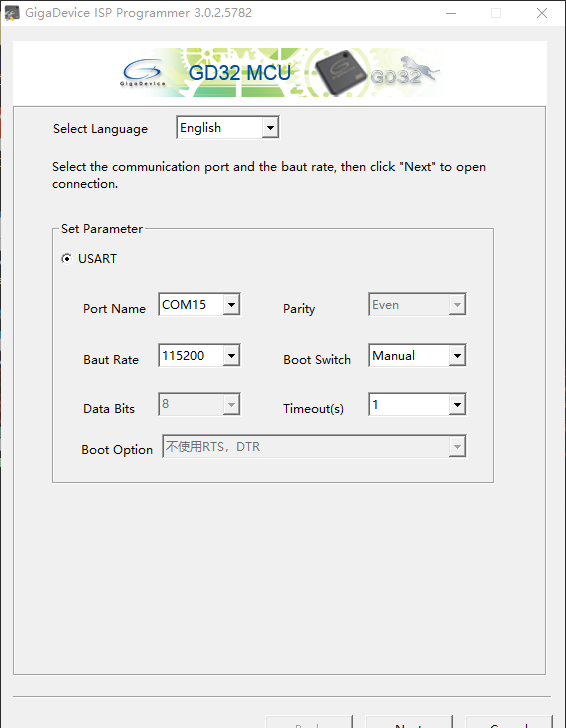Click the 'Port Name' label
The width and height of the screenshot is (566, 728).
[x=114, y=309]
